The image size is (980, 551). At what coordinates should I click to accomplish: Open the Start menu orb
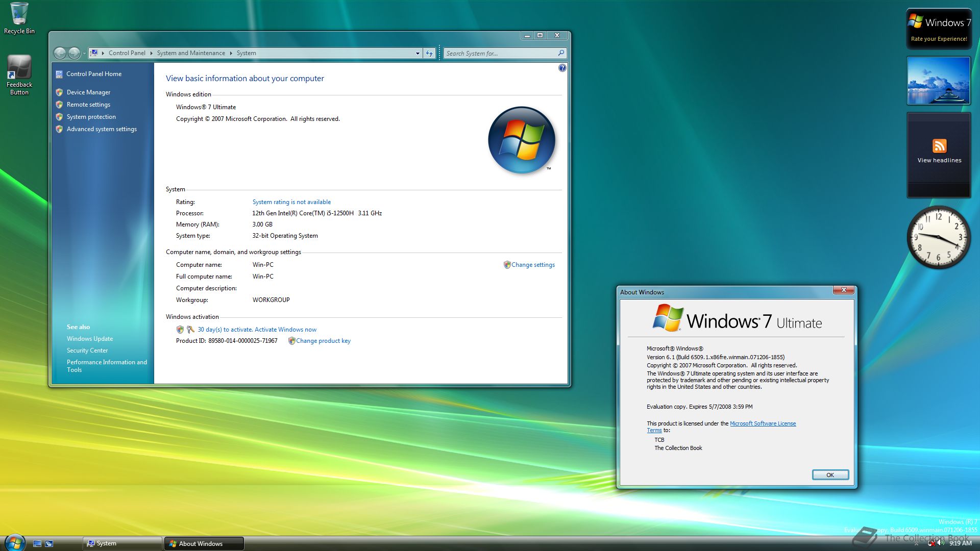14,542
